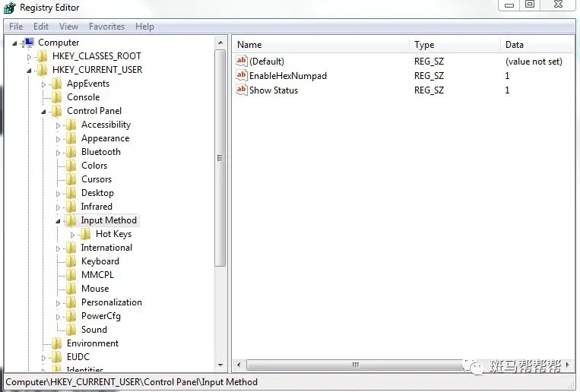Click the Registry Editor title bar icon
Viewport: 580px width, 392px height.
9,8
